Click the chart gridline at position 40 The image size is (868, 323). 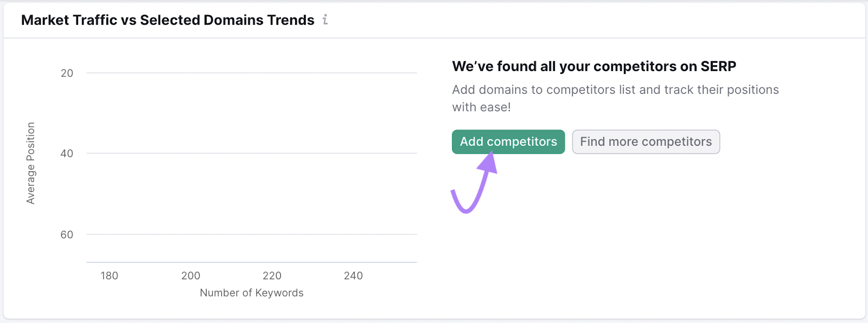coord(252,153)
